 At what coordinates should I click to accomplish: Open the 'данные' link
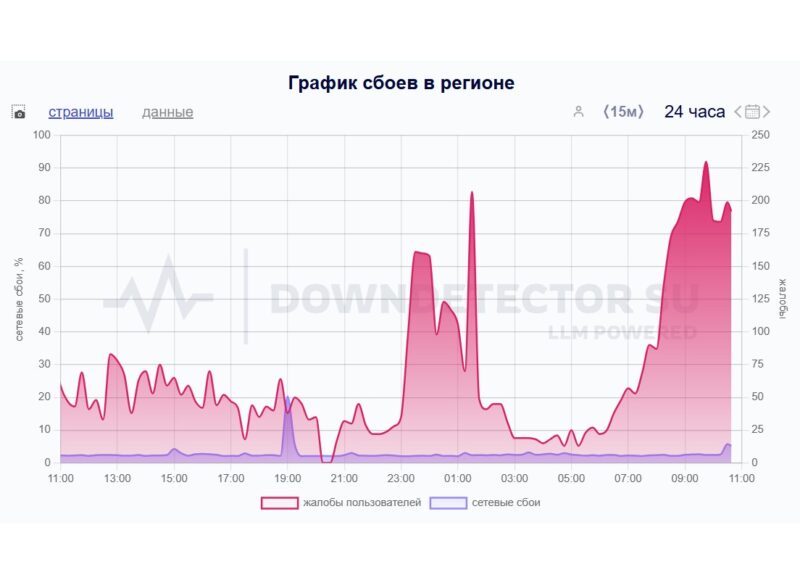(167, 112)
